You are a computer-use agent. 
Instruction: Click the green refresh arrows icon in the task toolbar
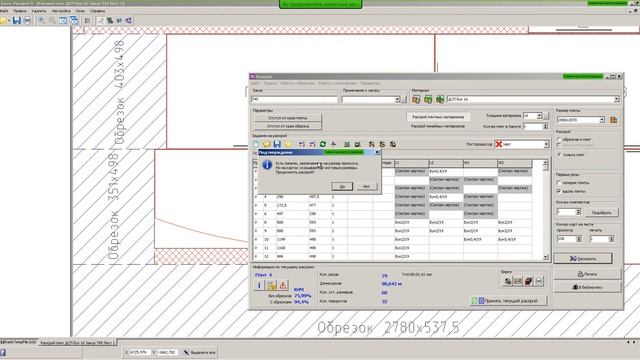(323, 144)
